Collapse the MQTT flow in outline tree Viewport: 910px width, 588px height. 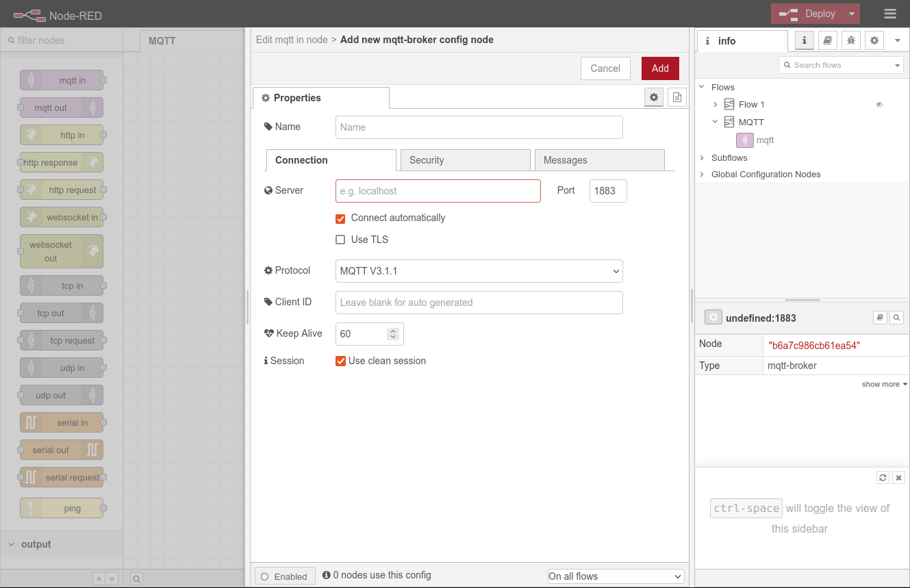point(716,122)
